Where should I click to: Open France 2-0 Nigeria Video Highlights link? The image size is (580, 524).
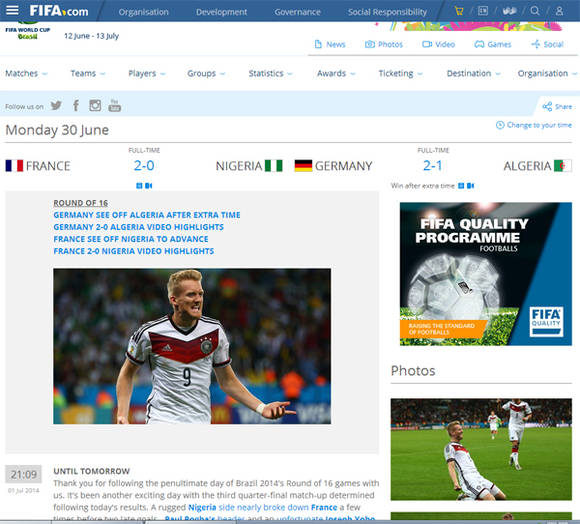click(x=134, y=251)
